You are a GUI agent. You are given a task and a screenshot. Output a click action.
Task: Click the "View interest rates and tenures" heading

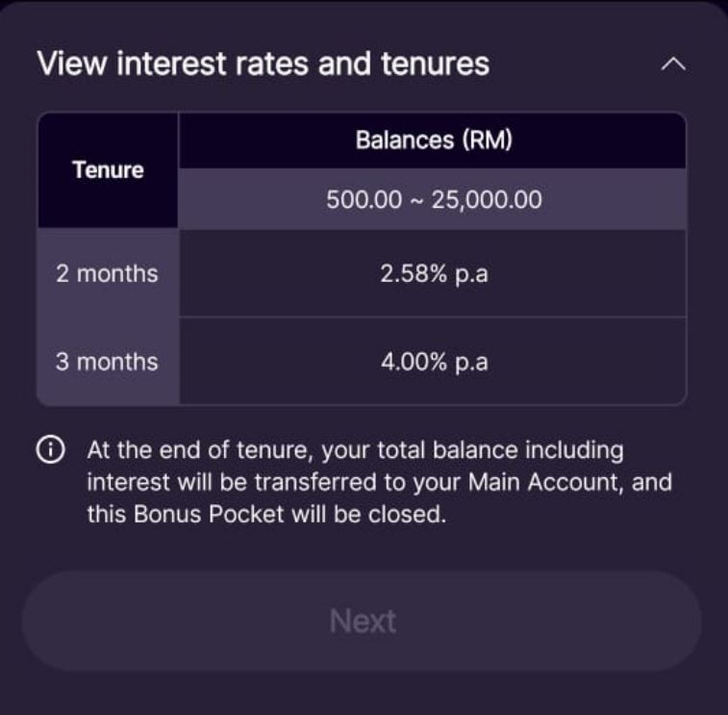pos(263,64)
